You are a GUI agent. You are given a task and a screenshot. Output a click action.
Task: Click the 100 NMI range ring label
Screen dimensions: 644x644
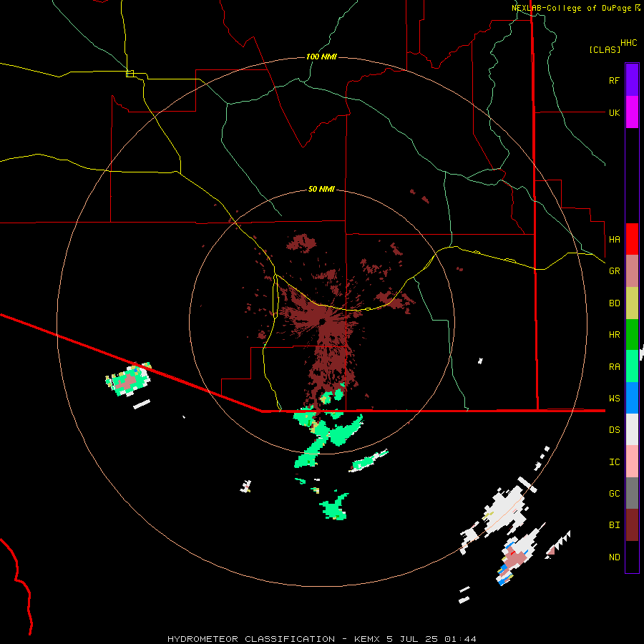tap(321, 57)
